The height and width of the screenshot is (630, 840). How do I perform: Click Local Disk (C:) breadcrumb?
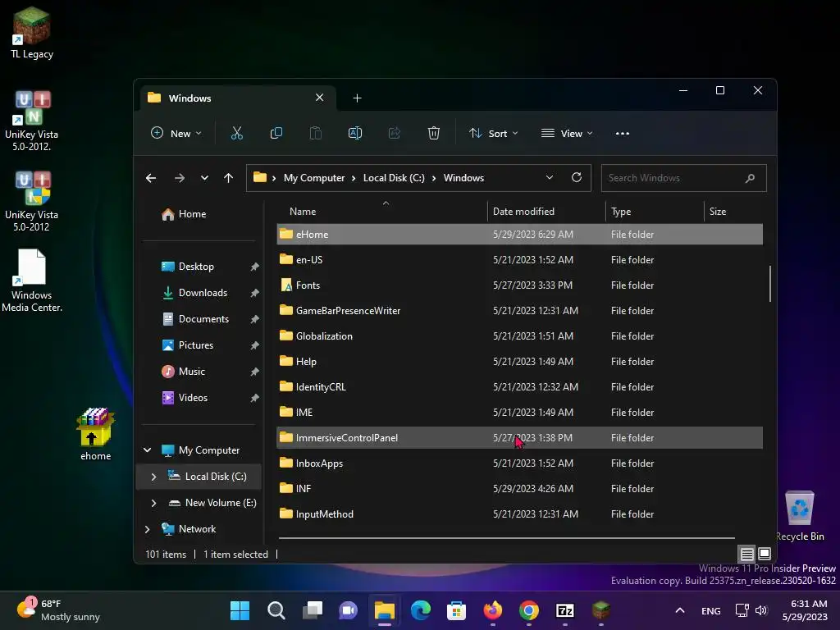pyautogui.click(x=394, y=178)
